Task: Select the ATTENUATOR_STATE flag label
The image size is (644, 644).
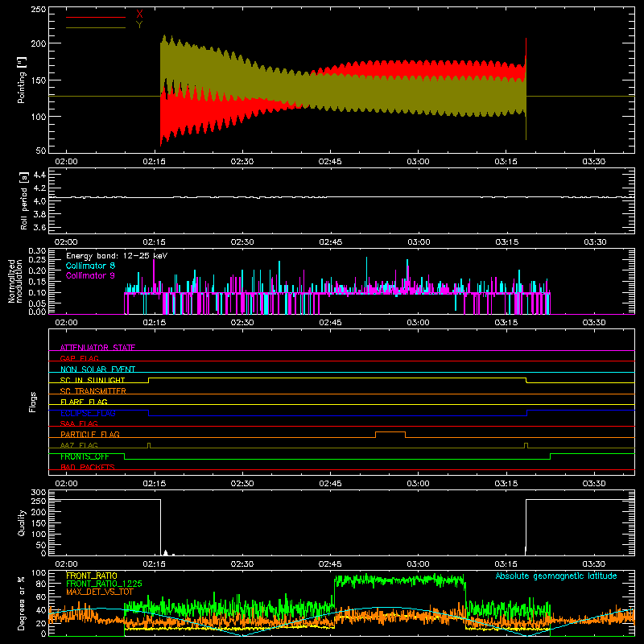Action: pyautogui.click(x=97, y=348)
